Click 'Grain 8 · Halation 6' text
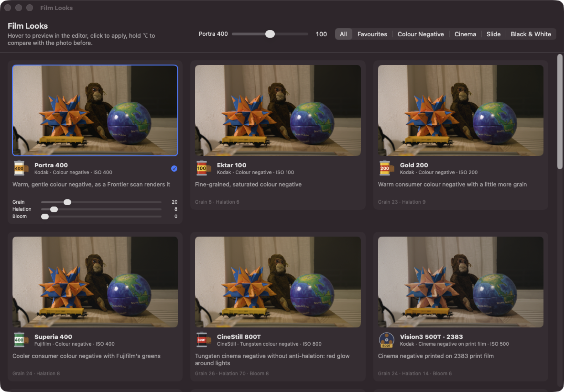 tap(217, 202)
